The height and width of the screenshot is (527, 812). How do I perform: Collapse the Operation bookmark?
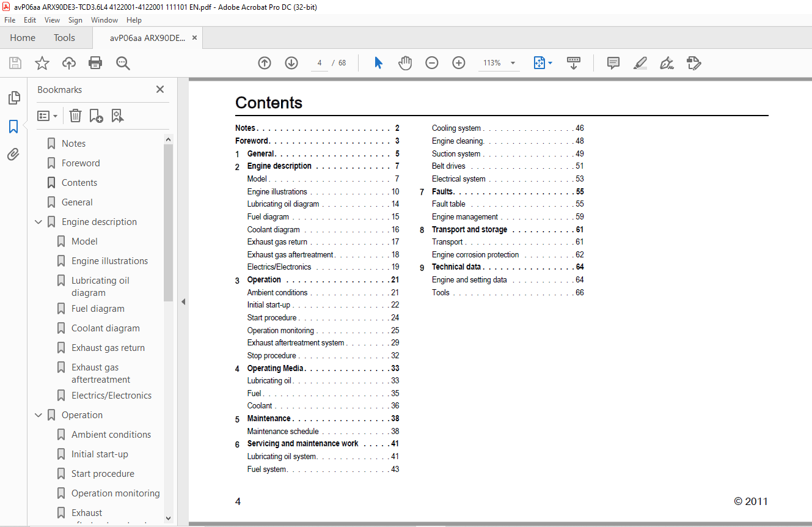coord(38,415)
